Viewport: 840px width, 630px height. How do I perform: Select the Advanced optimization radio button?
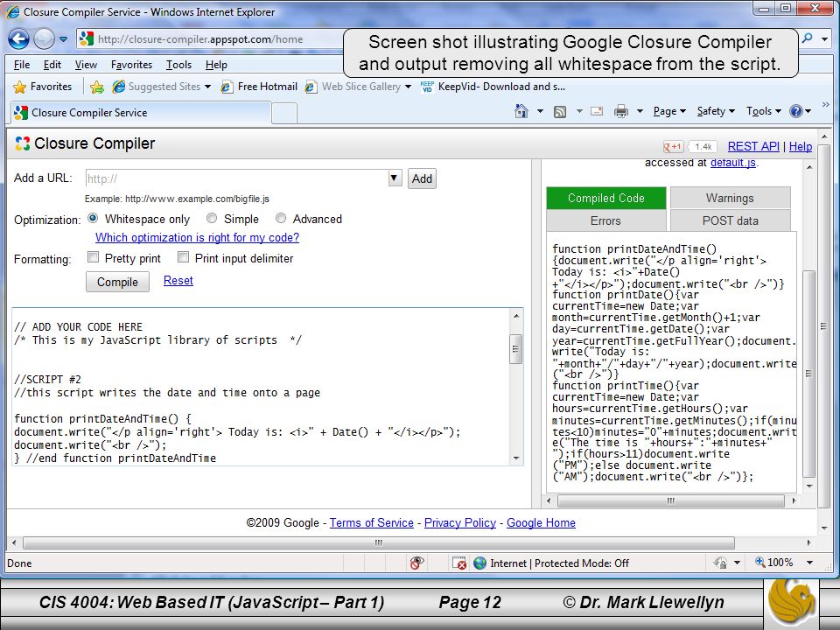click(281, 218)
